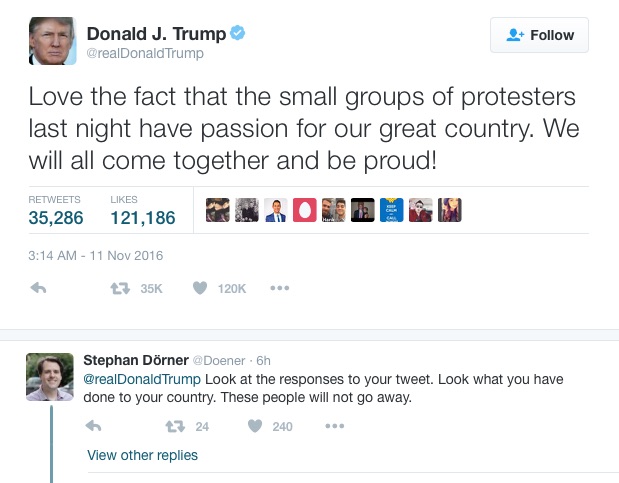View the 121,186 likes count
This screenshot has width=619, height=483.
tap(143, 217)
